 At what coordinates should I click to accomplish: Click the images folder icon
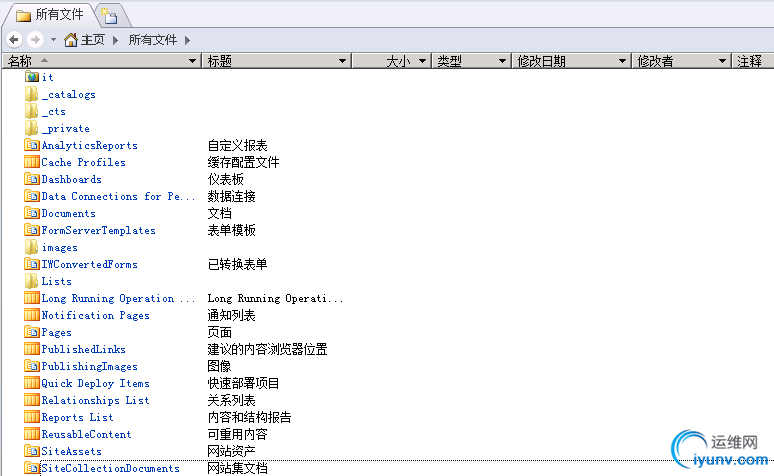31,247
